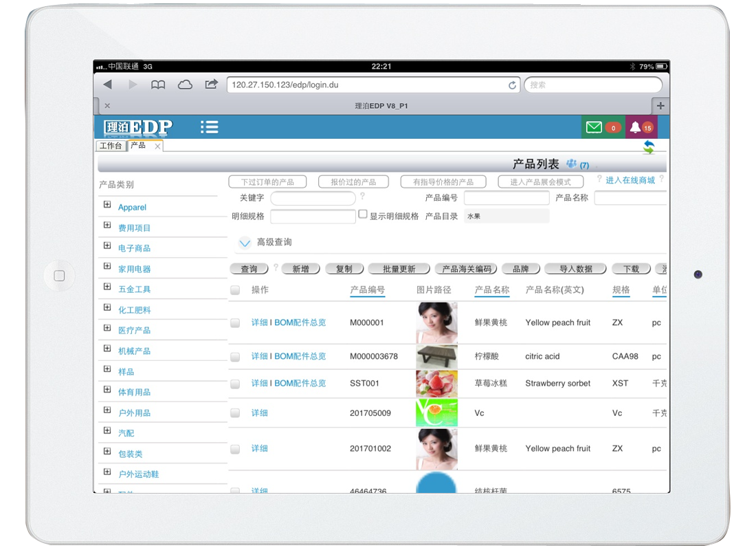Open the hamburger menu icon

tap(210, 127)
